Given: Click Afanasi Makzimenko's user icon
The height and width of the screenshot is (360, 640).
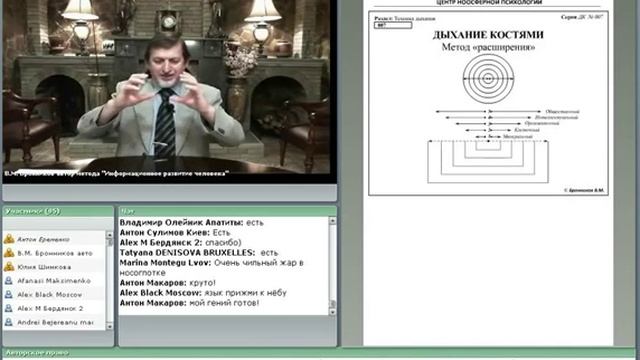Looking at the screenshot, I should tap(9, 281).
